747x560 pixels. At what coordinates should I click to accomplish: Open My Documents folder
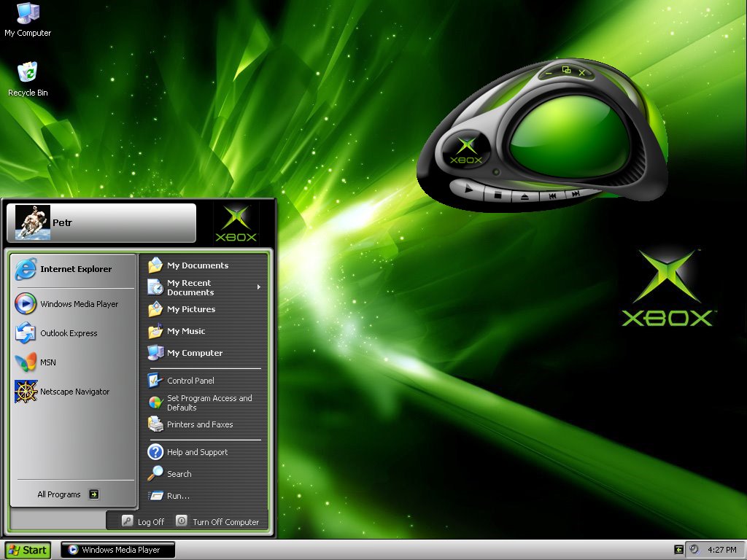click(204, 265)
